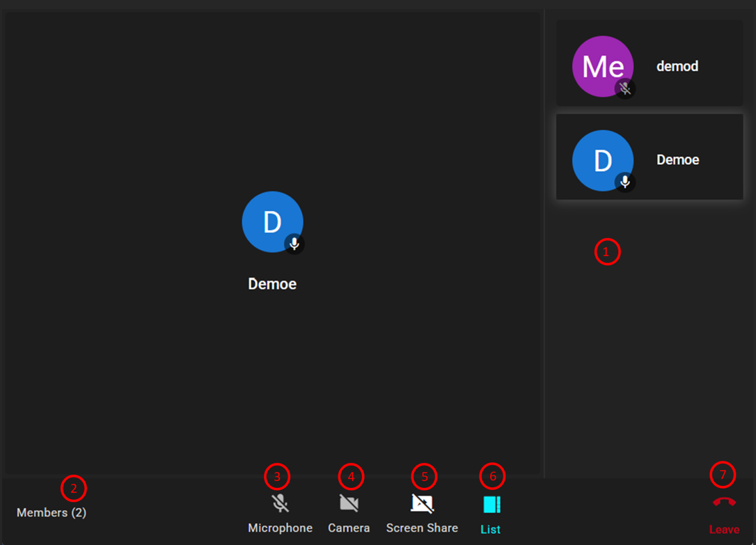Click the demod name text

coord(677,66)
